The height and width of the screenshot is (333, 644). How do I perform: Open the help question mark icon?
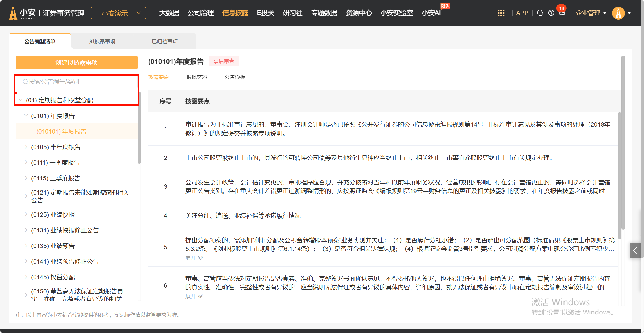[x=551, y=13]
